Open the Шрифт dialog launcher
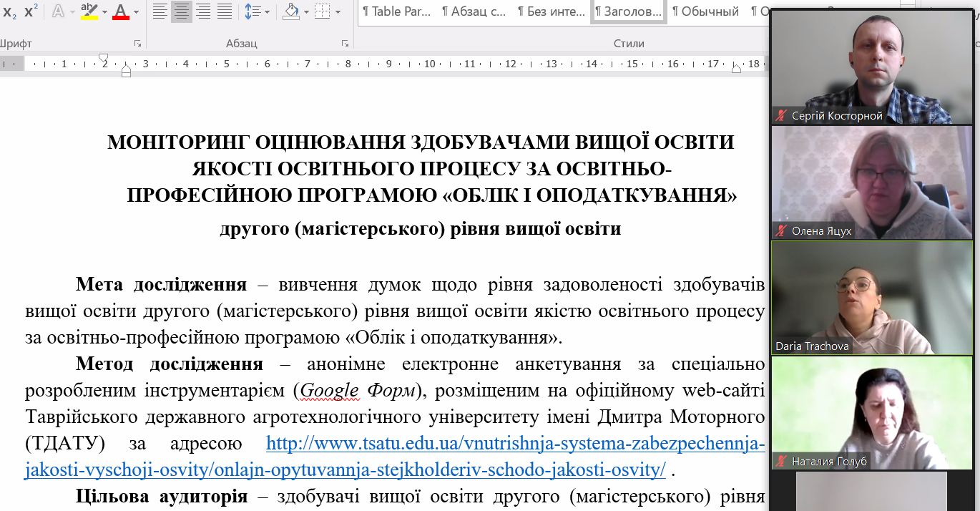The width and height of the screenshot is (980, 511). [x=137, y=44]
